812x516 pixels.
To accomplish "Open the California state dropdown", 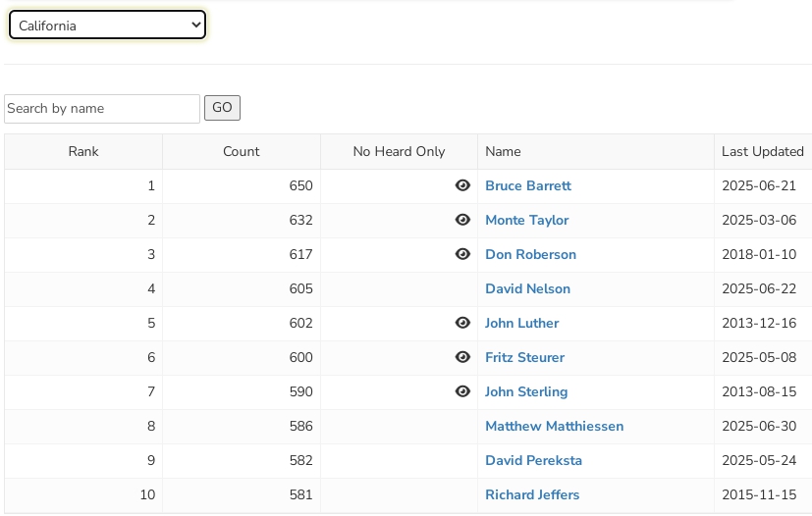I will pyautogui.click(x=107, y=26).
